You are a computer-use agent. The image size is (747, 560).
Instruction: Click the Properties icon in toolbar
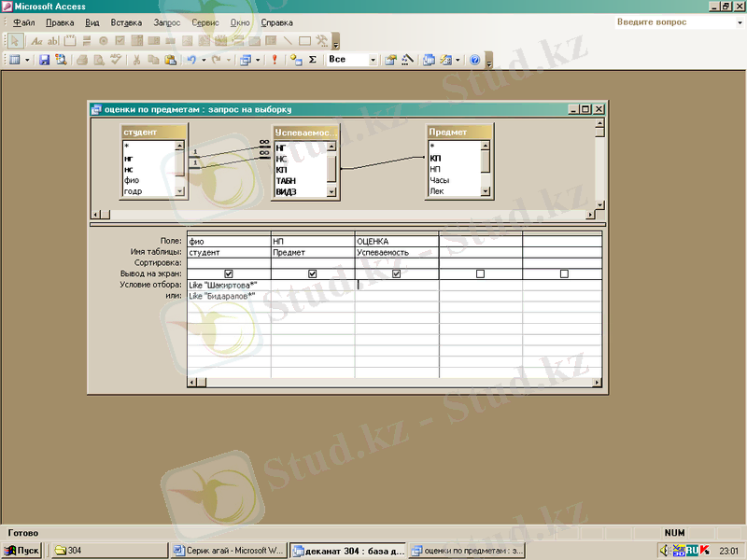pyautogui.click(x=391, y=60)
